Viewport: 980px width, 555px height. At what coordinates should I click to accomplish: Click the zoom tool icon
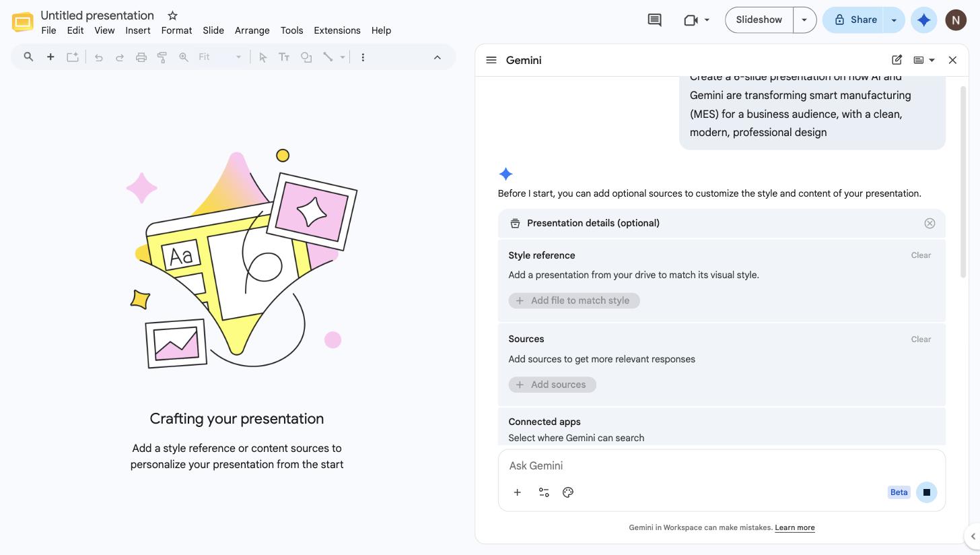pos(183,57)
